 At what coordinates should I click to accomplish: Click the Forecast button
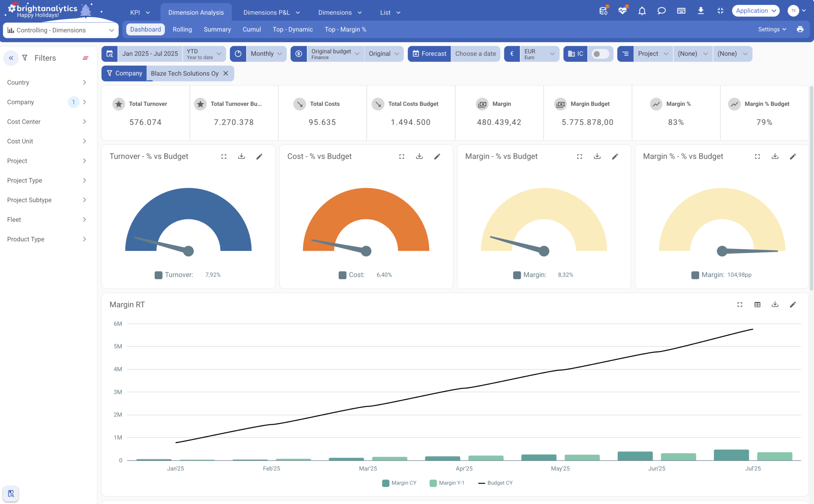(x=429, y=54)
